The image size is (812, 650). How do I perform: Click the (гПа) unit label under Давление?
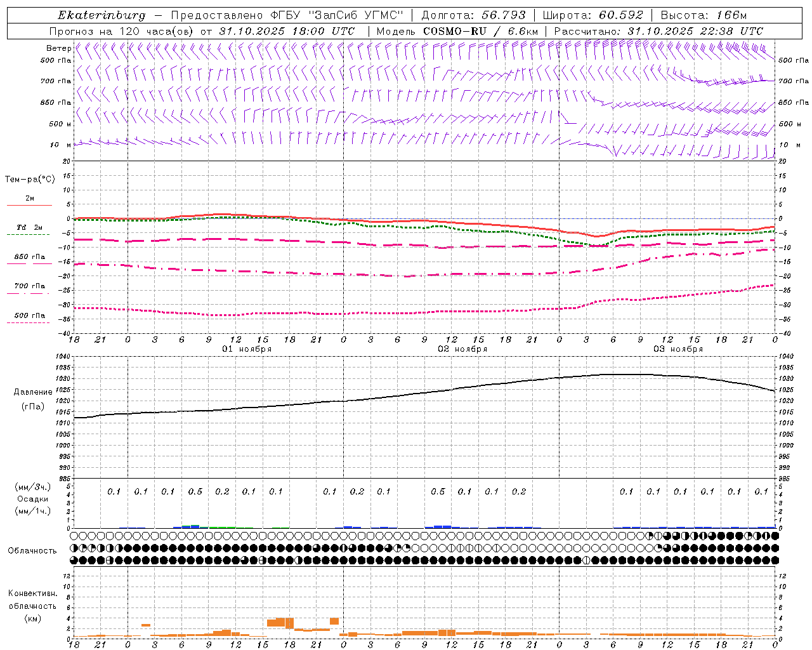[33, 406]
